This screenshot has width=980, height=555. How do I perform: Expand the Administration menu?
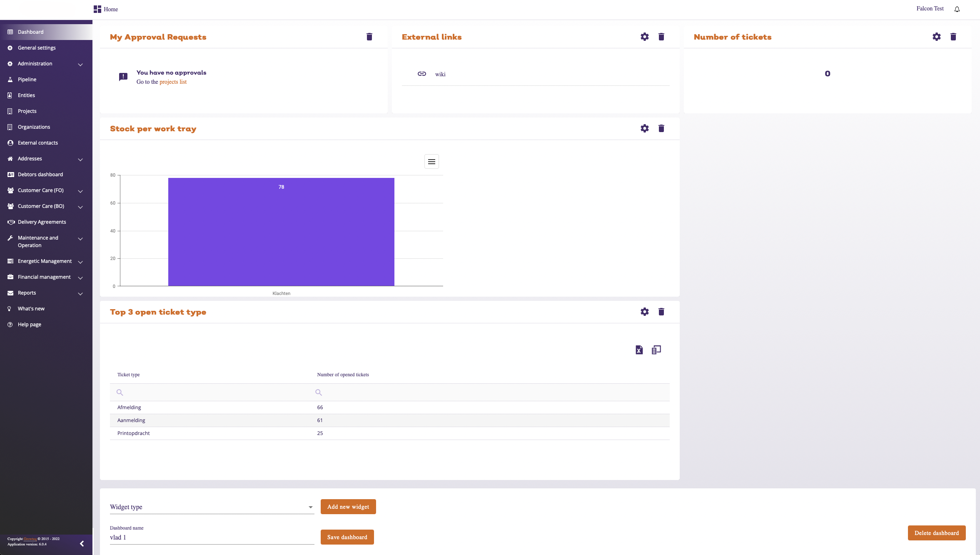point(80,64)
